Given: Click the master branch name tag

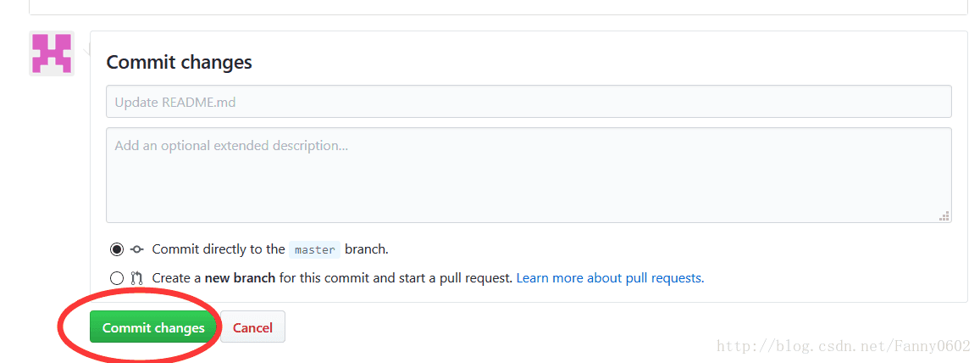Looking at the screenshot, I should point(315,249).
